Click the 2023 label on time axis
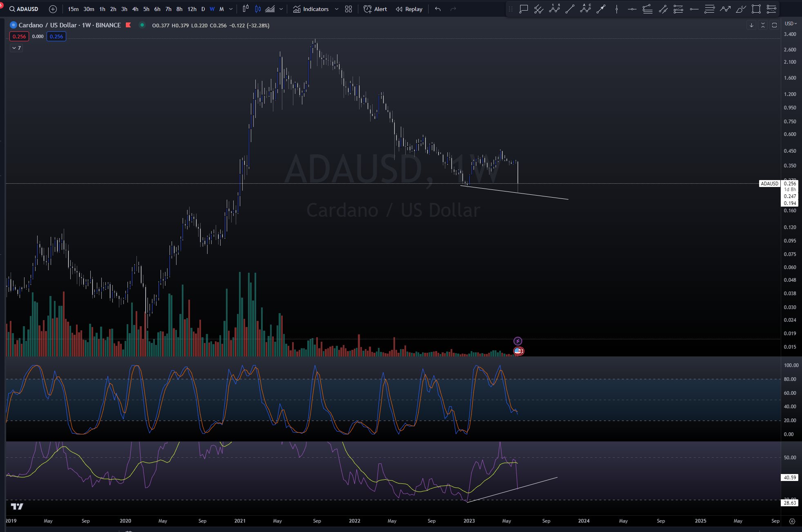Viewport: 802px width, 532px height. coord(469,521)
